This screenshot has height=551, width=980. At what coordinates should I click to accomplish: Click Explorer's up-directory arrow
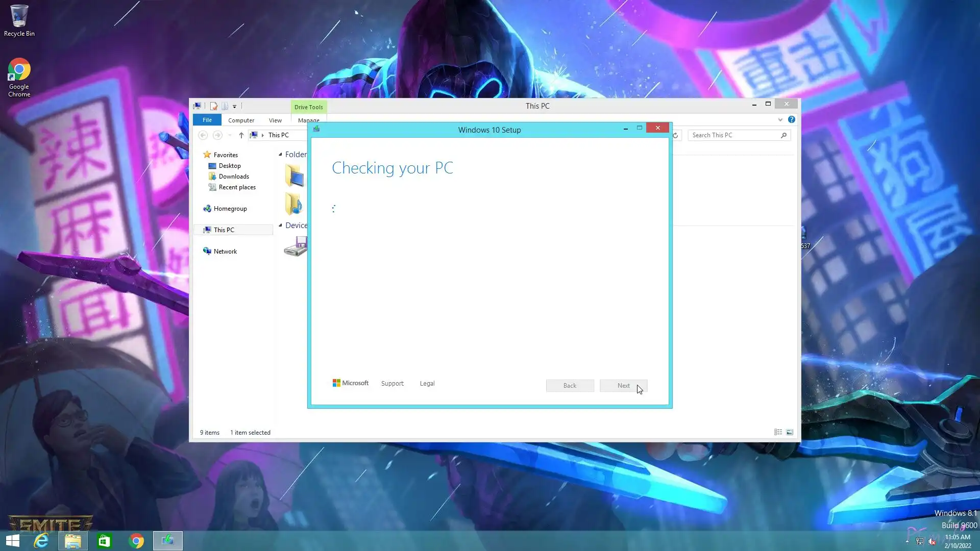click(241, 135)
